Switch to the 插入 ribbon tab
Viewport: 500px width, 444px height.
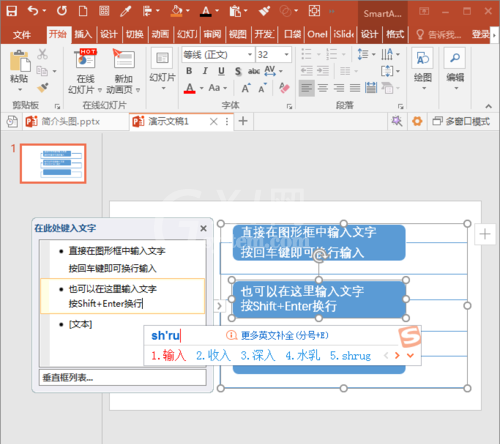83,34
